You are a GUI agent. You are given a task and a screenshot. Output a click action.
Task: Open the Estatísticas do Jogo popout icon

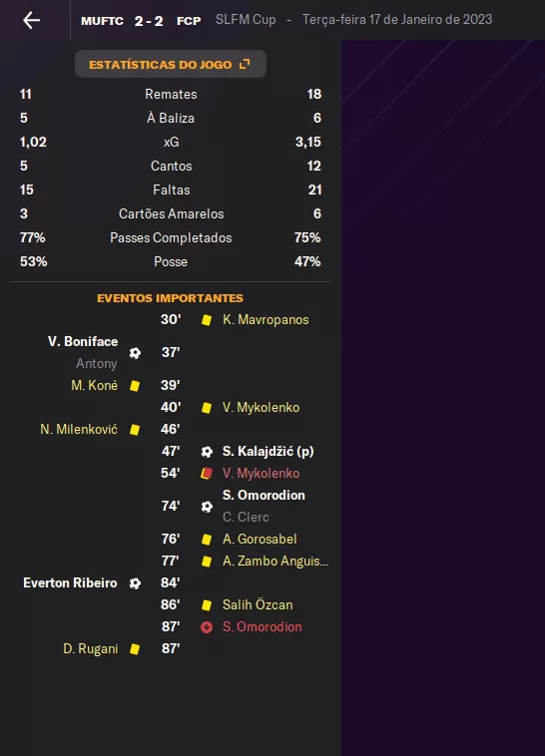click(x=245, y=64)
